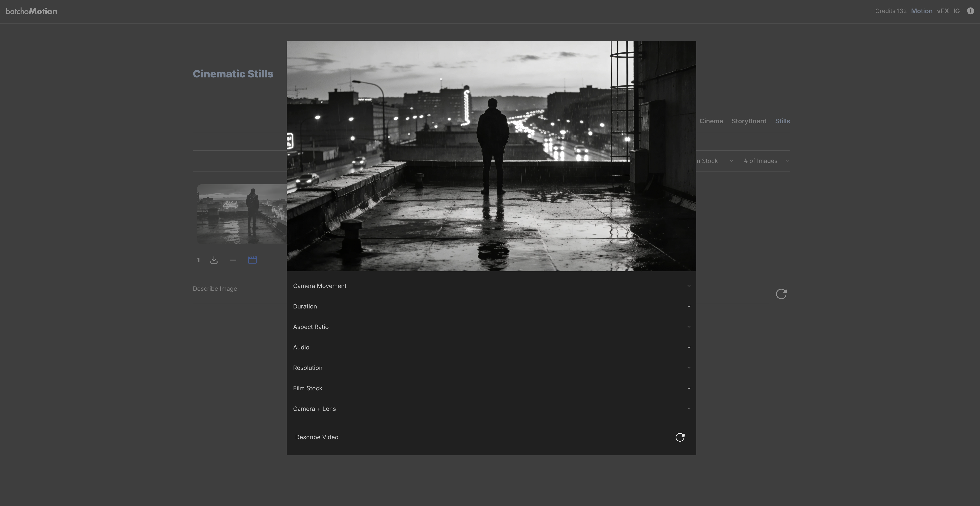This screenshot has height=506, width=980.
Task: Open the StoryBoard section
Action: tap(749, 121)
